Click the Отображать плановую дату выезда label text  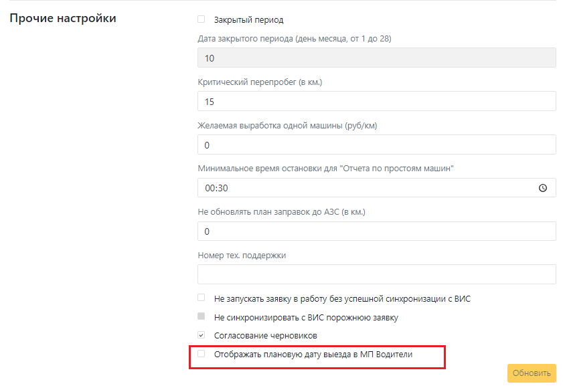313,355
